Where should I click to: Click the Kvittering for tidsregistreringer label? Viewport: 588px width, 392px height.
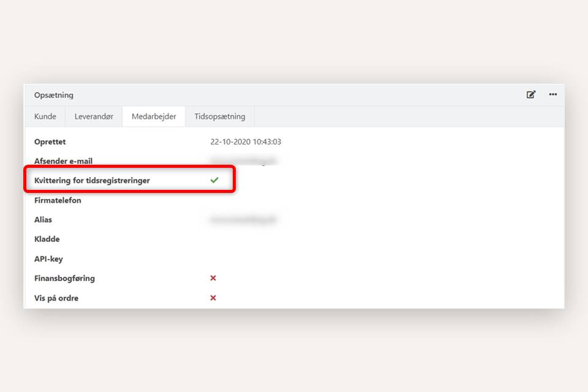(92, 181)
